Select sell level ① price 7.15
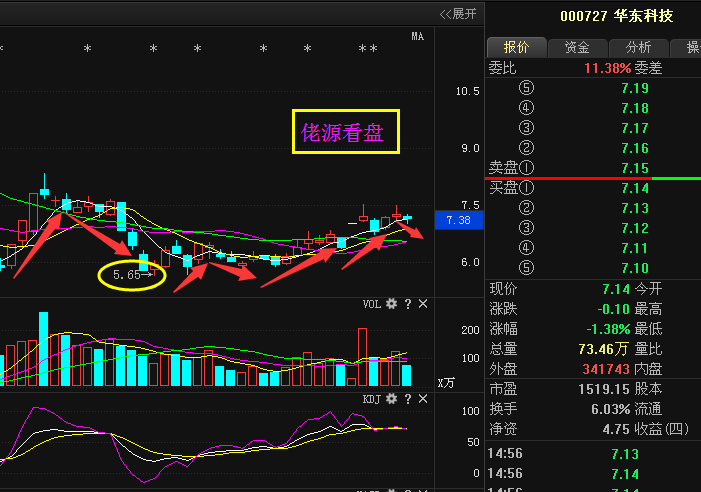 [x=634, y=168]
